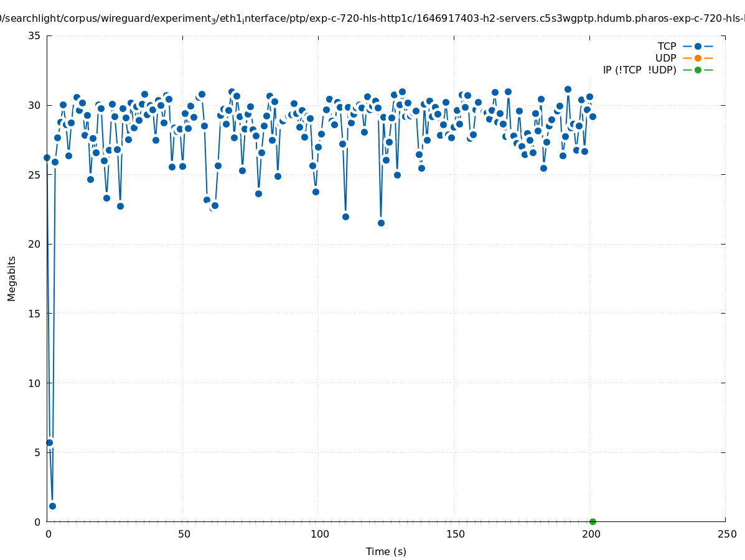Click the 100 tick label on x-axis
The height and width of the screenshot is (560, 745).
(319, 534)
